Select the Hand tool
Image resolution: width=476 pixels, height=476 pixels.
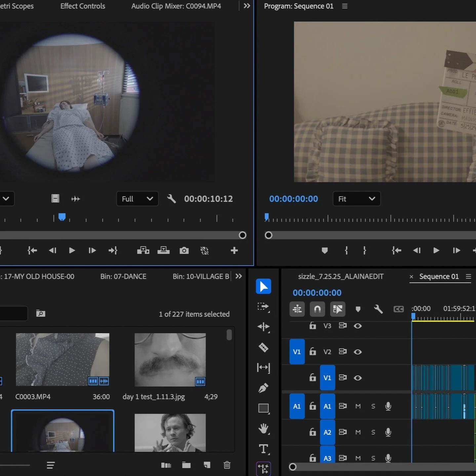pyautogui.click(x=263, y=429)
